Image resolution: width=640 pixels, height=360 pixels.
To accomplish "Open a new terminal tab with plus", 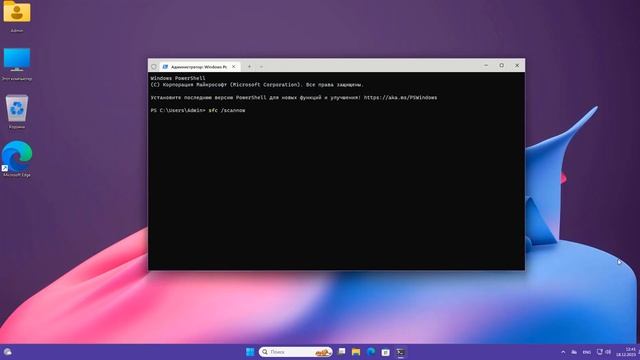I will click(249, 67).
